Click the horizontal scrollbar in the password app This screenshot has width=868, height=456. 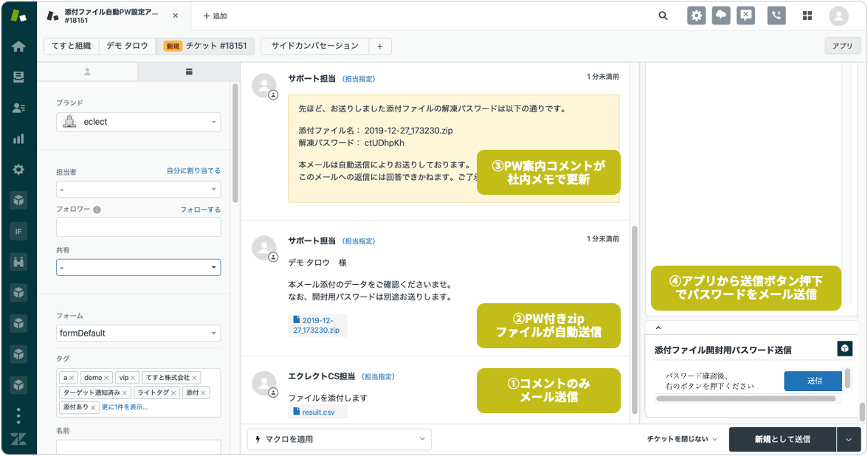tap(744, 399)
